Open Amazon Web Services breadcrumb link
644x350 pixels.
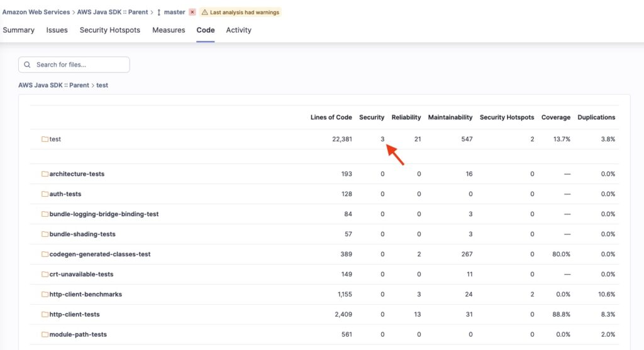36,12
